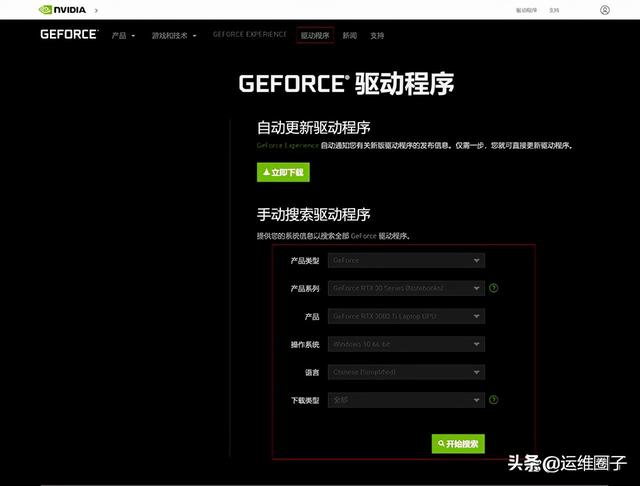640x486 pixels.
Task: Click the help icon beside 产品系列
Action: pyautogui.click(x=493, y=288)
